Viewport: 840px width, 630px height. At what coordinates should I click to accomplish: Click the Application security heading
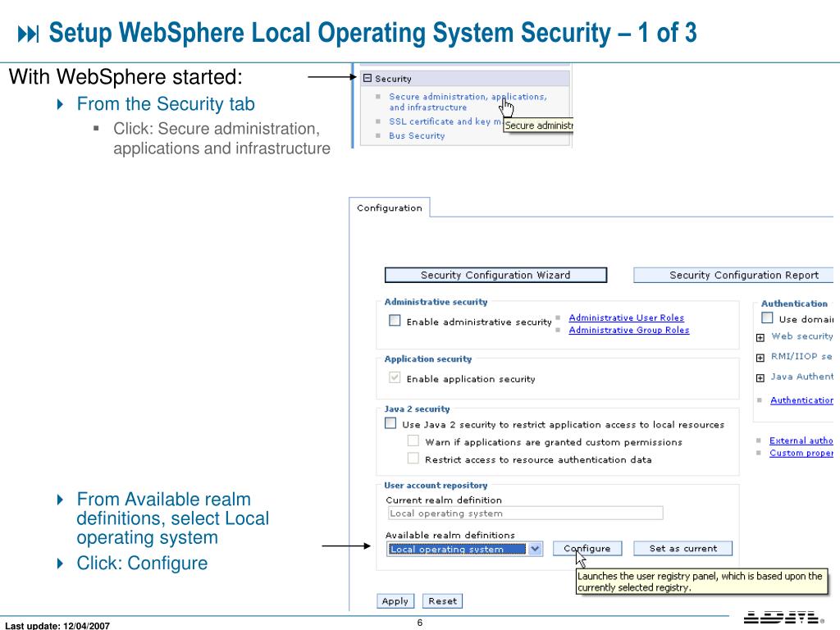tap(428, 359)
